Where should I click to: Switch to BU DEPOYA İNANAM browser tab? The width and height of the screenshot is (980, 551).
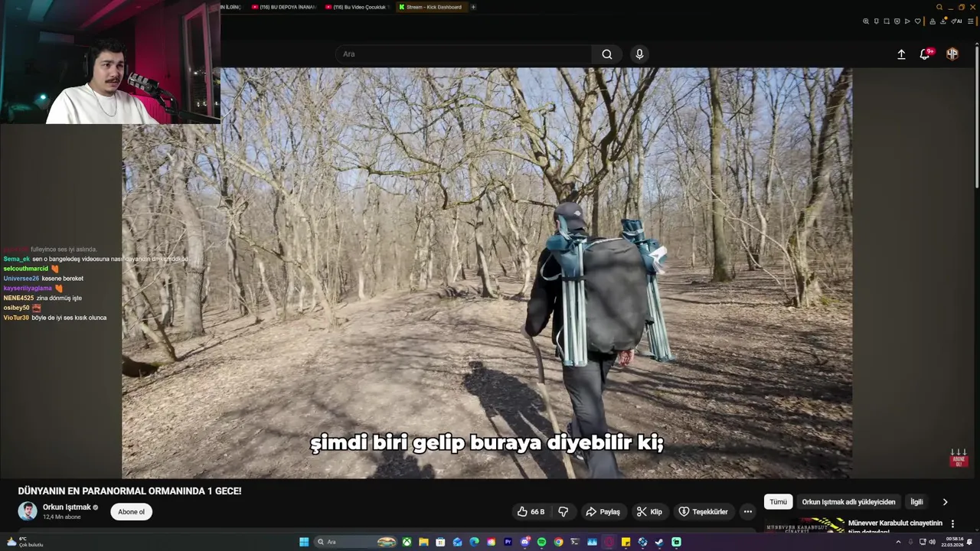[283, 7]
